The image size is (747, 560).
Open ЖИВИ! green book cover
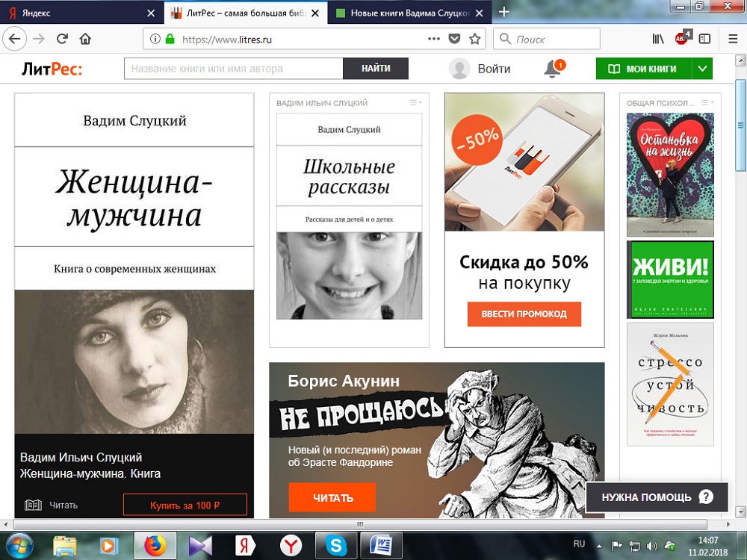pos(670,279)
